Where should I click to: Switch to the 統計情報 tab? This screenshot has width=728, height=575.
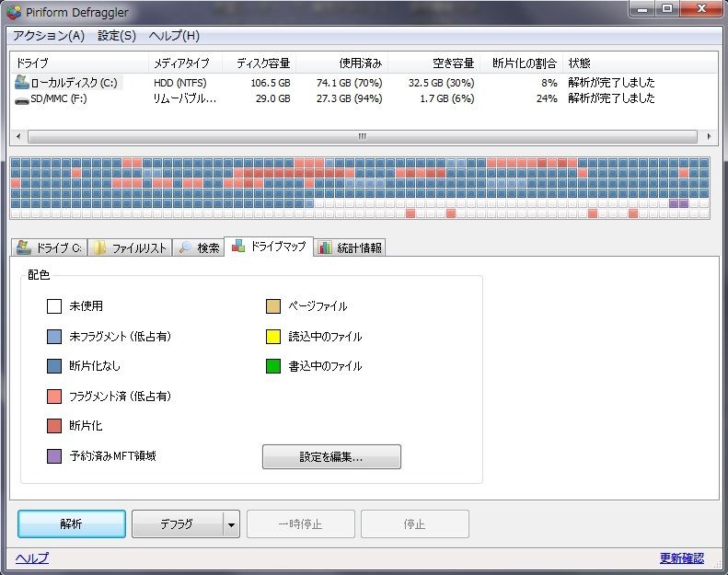click(x=350, y=247)
